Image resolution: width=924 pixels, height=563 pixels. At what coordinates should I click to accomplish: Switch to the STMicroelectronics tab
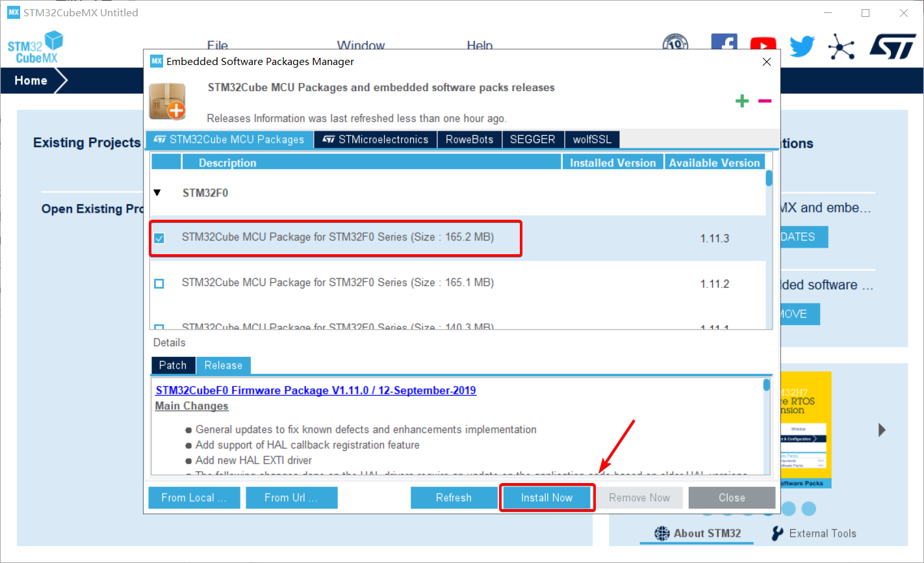(x=376, y=140)
